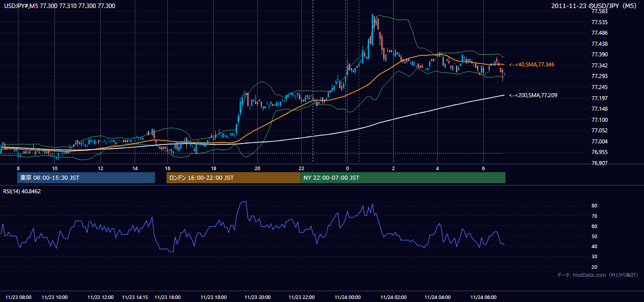Image resolution: width=644 pixels, height=302 pixels.
Task: Click hour tick 22 under the price chart
Action: tap(301, 168)
